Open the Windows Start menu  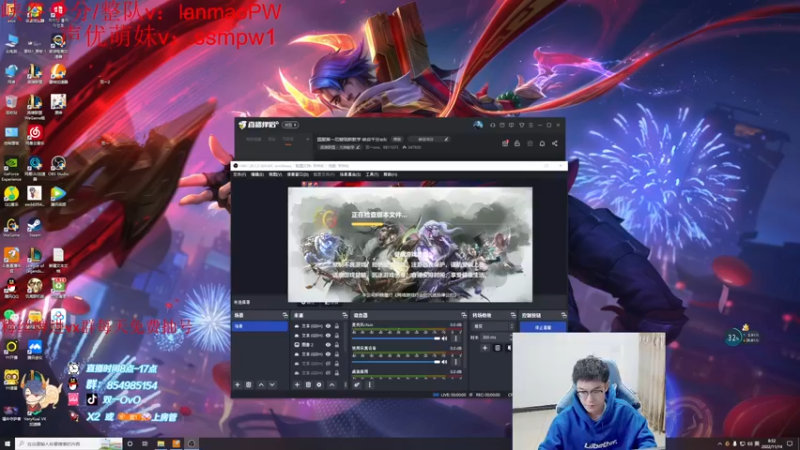(7, 444)
